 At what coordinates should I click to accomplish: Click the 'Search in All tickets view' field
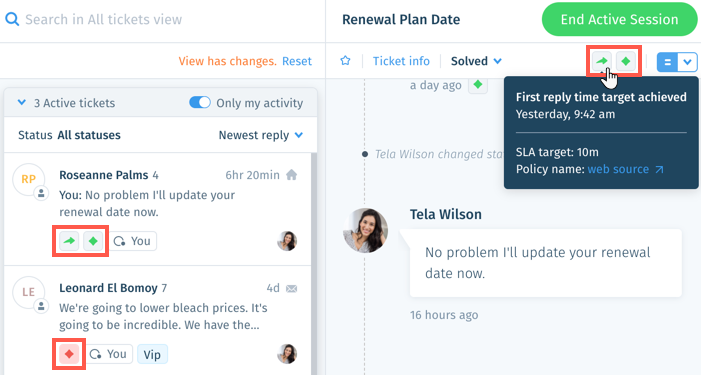tap(162, 19)
